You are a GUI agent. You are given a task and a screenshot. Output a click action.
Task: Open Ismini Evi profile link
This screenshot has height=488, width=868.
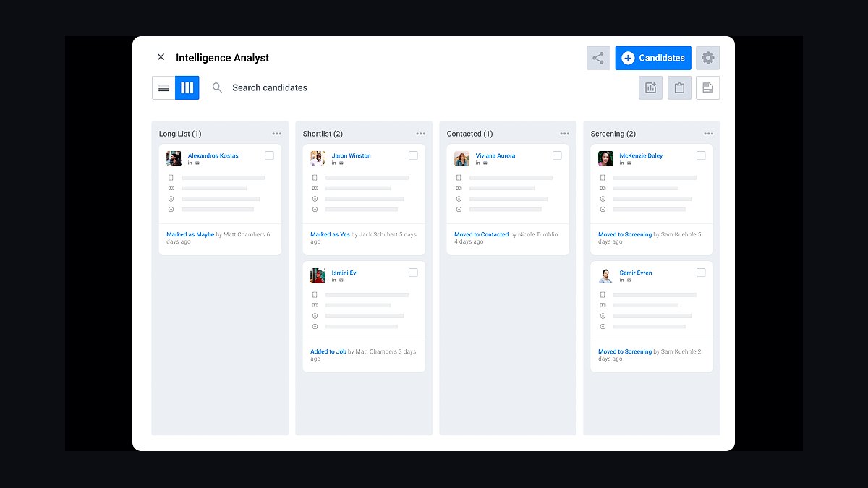point(345,273)
